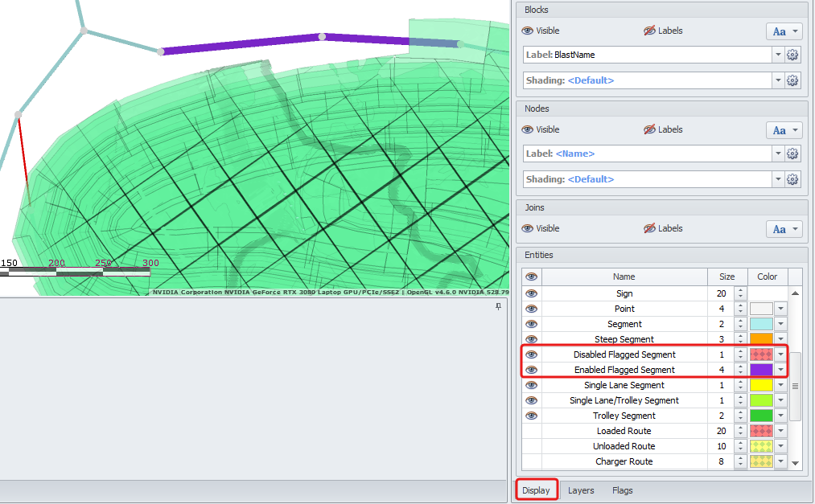Open color dropdown for Enabled Flagged Segment

pyautogui.click(x=780, y=370)
